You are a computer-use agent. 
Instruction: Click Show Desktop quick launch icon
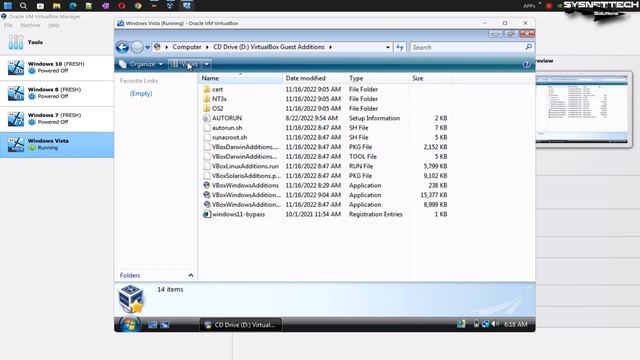point(152,325)
